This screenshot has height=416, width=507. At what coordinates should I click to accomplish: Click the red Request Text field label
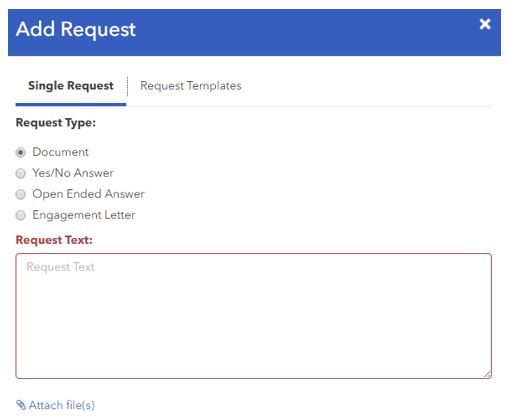[x=54, y=240]
